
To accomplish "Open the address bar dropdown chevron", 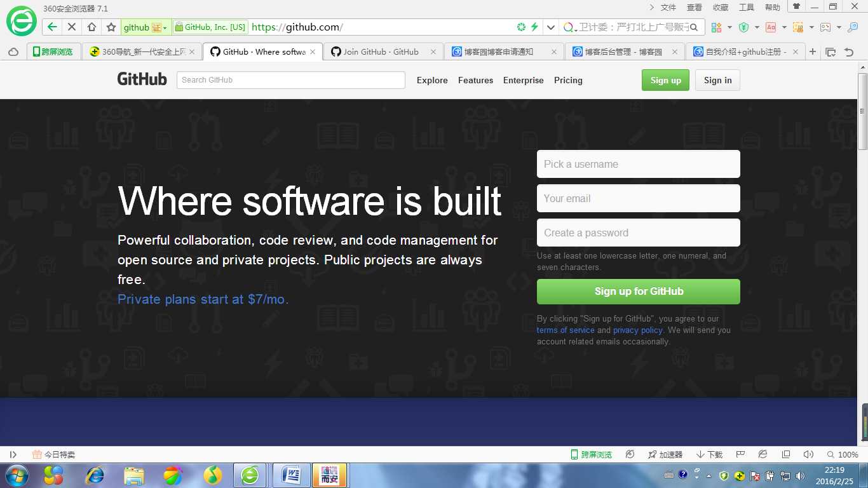I will pyautogui.click(x=551, y=27).
